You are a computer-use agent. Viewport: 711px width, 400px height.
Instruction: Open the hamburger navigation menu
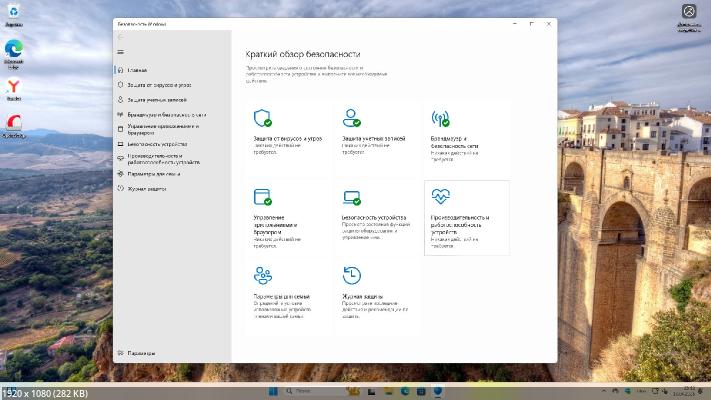[121, 52]
